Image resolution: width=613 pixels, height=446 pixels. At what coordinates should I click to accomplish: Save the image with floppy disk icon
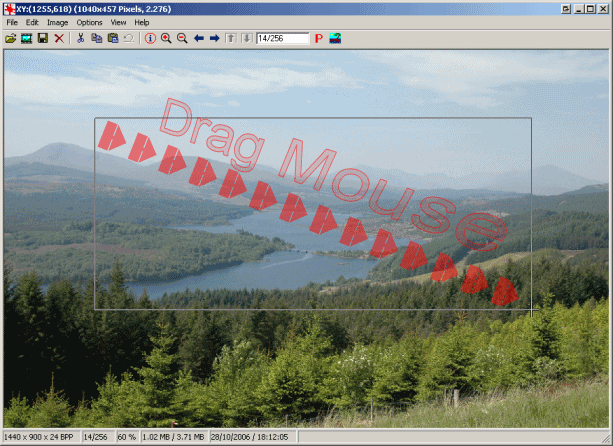43,38
